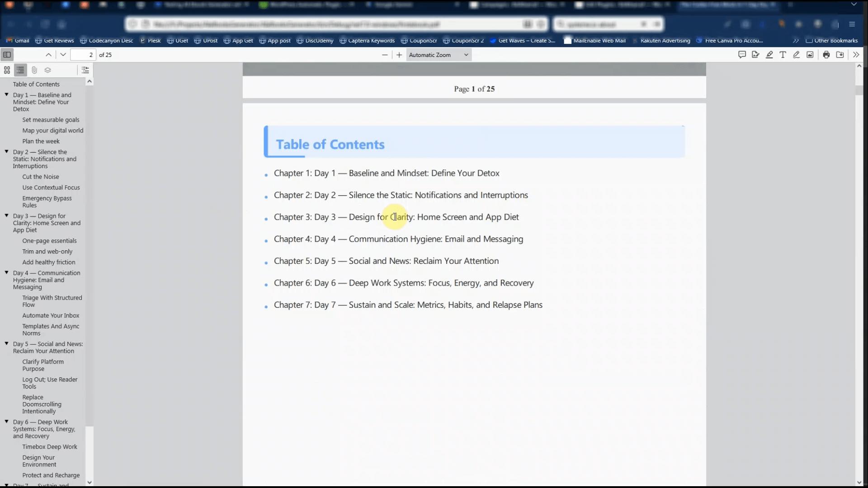Toggle the PDF sidebar button
The width and height of the screenshot is (868, 488).
7,55
